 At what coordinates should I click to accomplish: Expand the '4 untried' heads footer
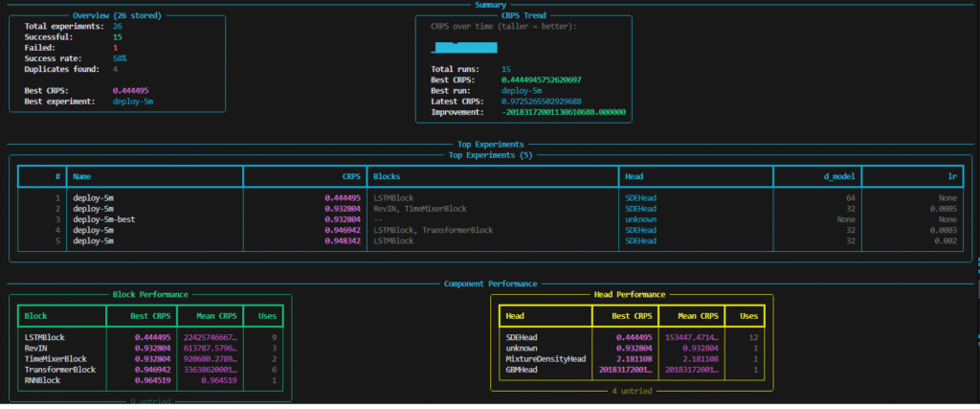click(633, 391)
